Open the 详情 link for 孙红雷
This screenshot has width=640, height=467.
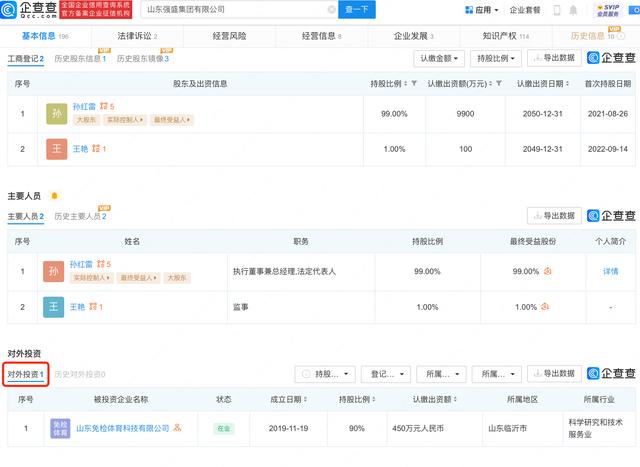(610, 271)
